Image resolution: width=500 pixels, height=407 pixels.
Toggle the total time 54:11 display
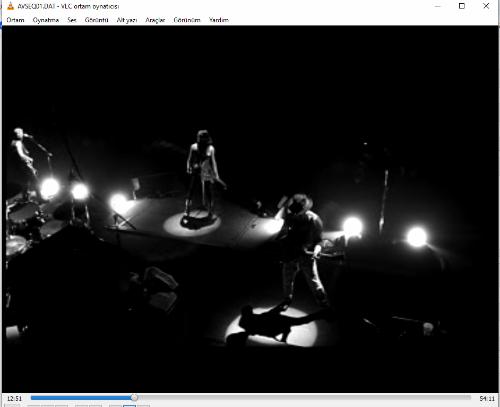487,398
